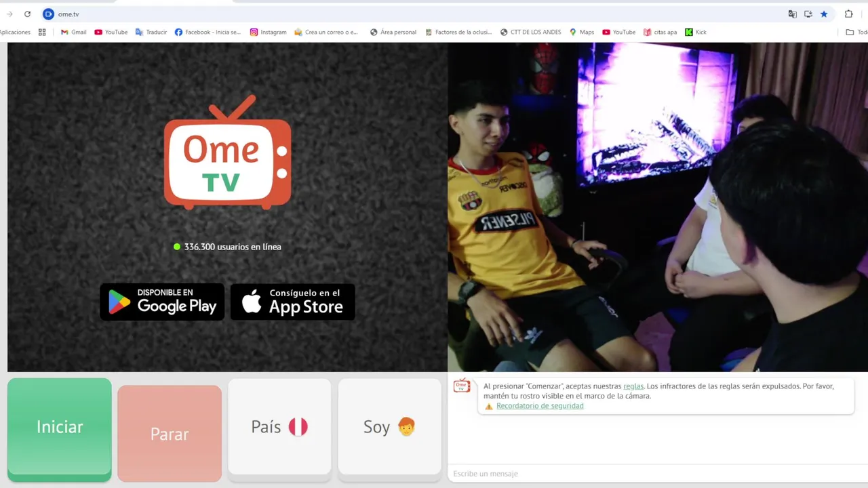Open the browser extensions puzzle icon
Image resolution: width=868 pixels, height=488 pixels.
[848, 14]
